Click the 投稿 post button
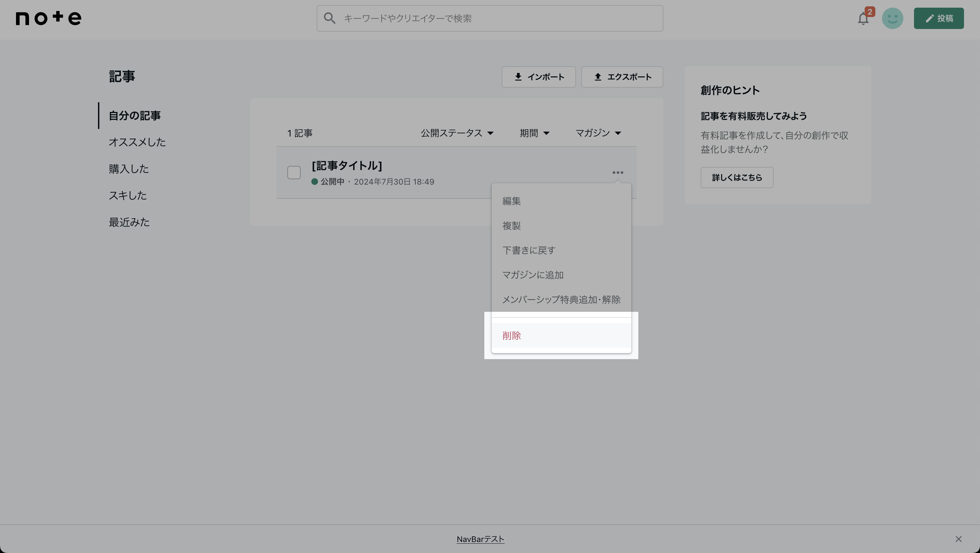 point(939,18)
